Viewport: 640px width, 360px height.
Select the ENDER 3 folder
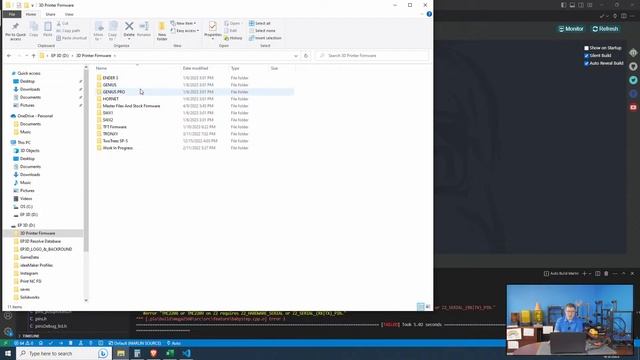click(110, 78)
